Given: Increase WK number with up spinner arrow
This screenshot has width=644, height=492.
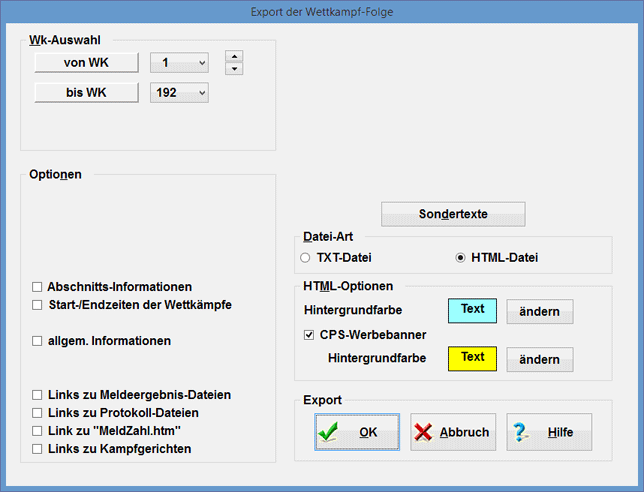Looking at the screenshot, I should click(x=233, y=57).
